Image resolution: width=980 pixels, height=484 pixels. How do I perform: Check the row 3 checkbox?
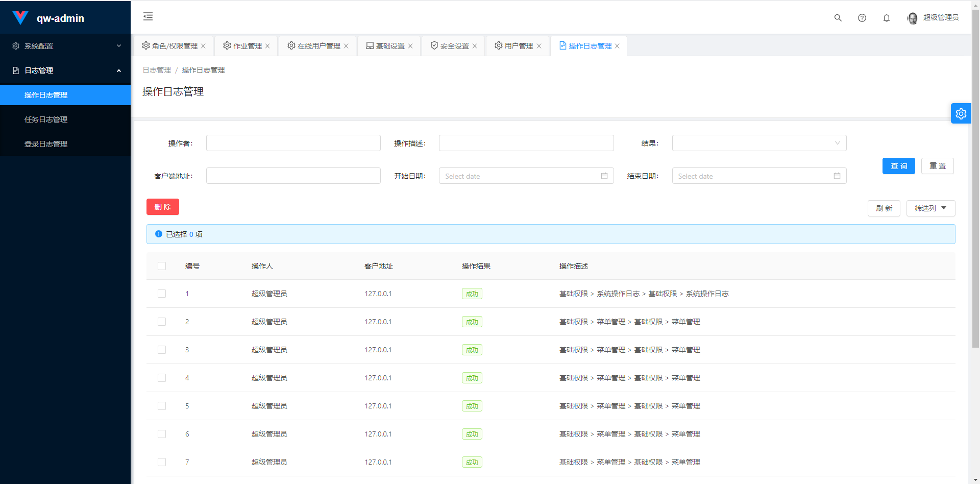click(x=162, y=350)
